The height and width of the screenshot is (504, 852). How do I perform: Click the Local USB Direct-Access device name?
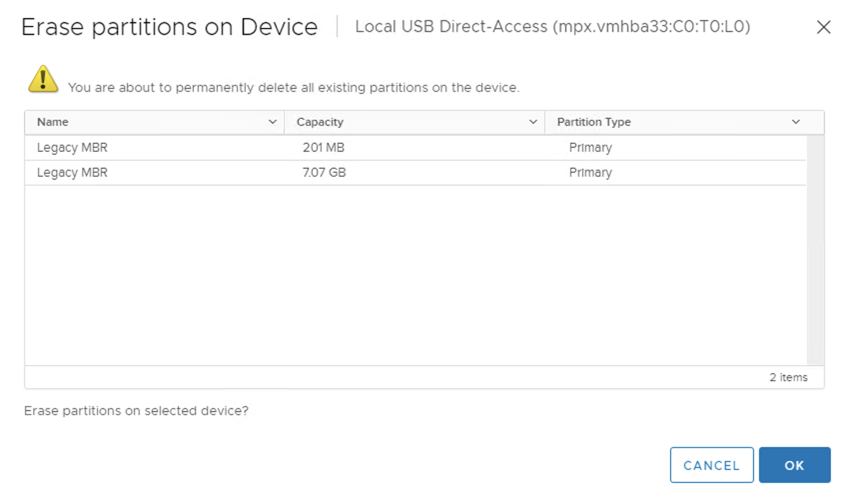(552, 26)
